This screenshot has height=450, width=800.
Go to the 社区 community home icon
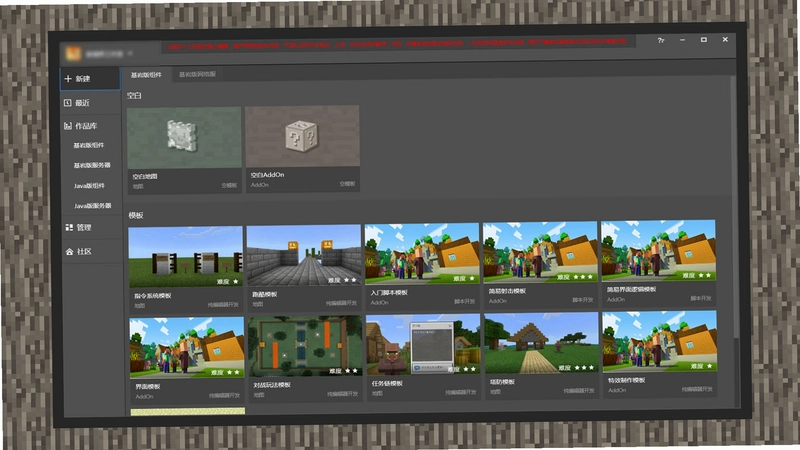tap(69, 252)
